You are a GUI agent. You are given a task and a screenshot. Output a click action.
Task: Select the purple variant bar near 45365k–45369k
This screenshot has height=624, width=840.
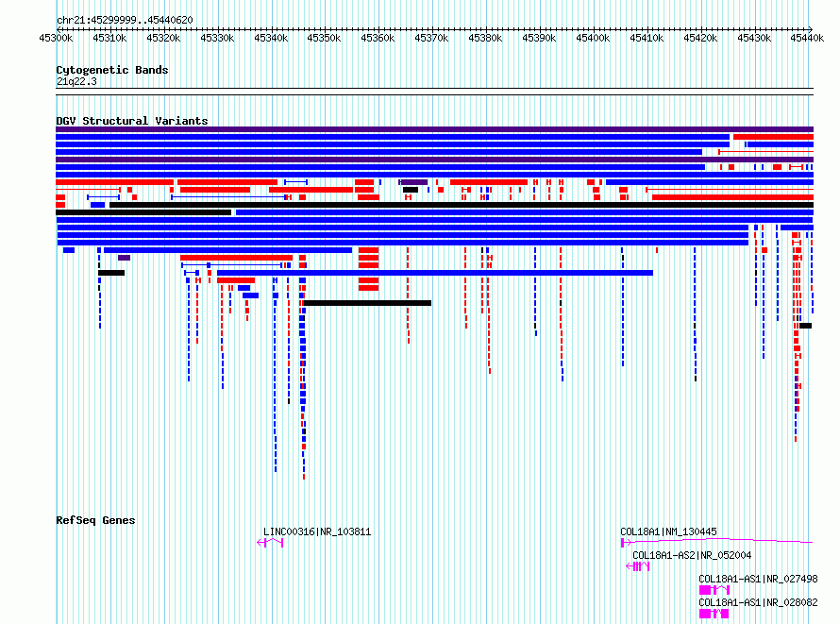point(414,182)
